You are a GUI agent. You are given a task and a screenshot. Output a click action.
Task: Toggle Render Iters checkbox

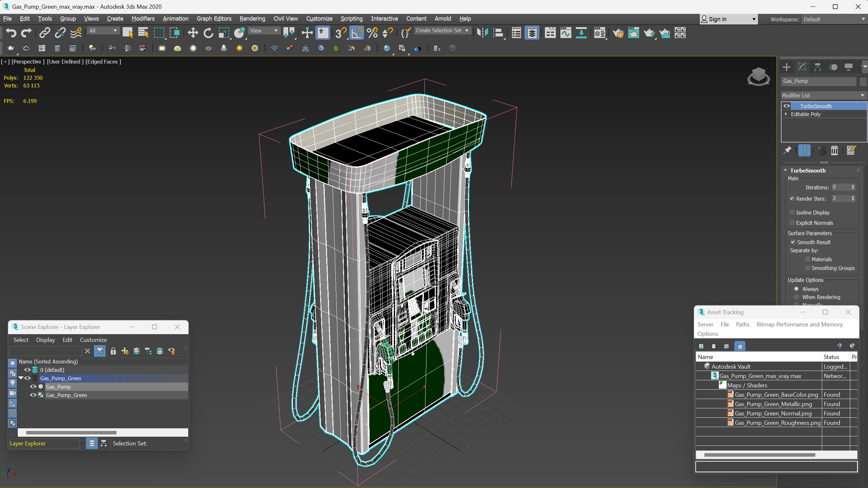coord(792,199)
